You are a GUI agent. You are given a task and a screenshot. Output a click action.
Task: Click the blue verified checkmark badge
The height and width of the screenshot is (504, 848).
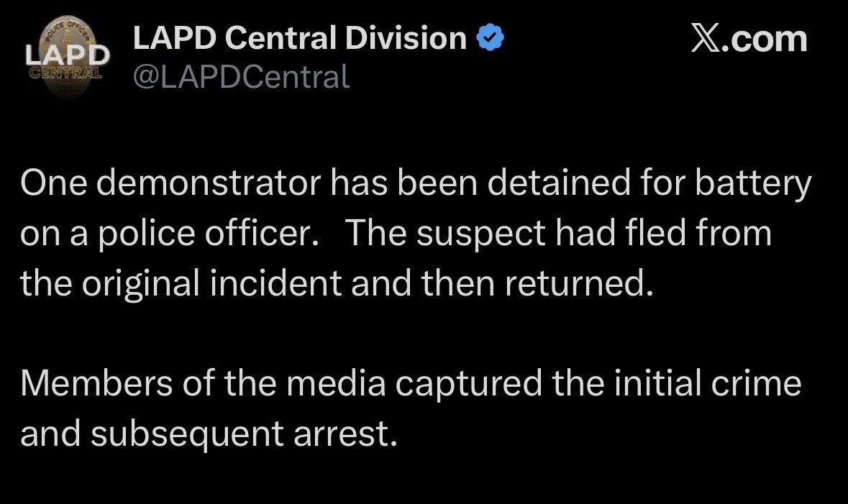(x=490, y=38)
